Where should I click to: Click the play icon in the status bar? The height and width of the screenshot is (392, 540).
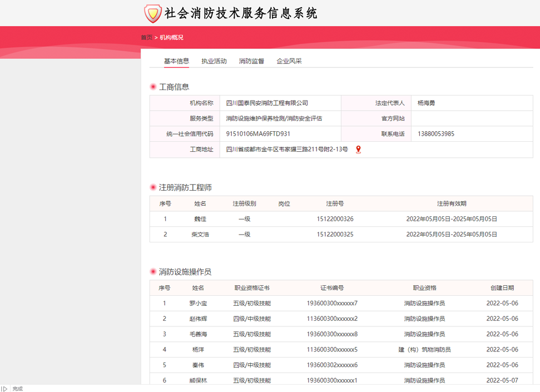point(4,389)
